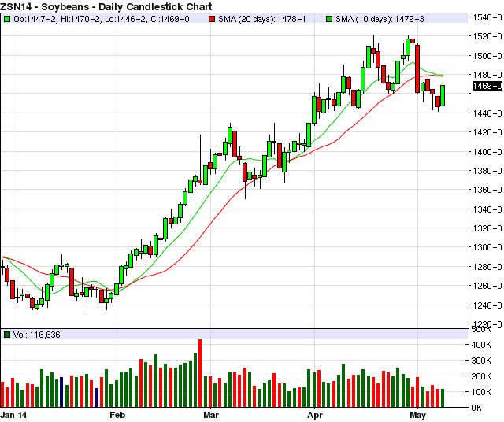Click the 1340-0 price axis label
This screenshot has height=422, width=504.
pos(487,209)
